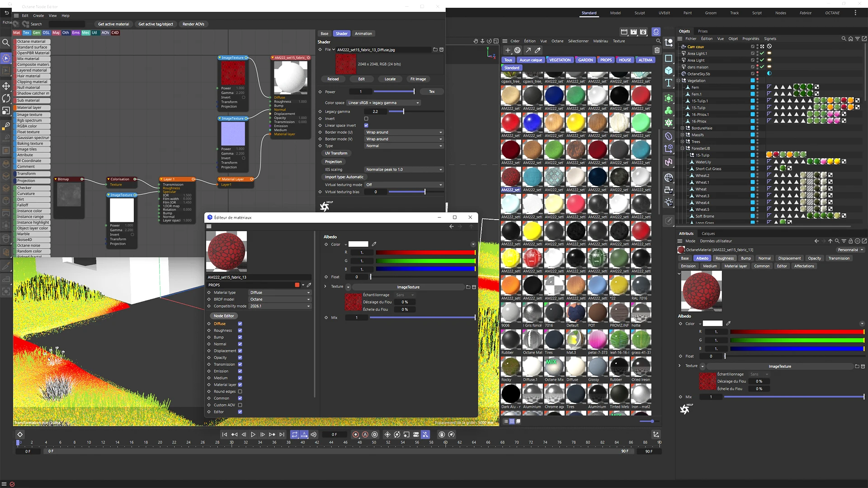The image size is (868, 488).
Task: Toggle the timeline sound speaker icon
Action: (x=314, y=435)
